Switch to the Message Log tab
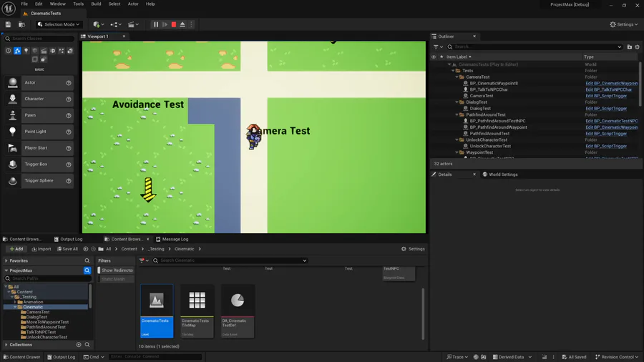Screen dimensions: 644x362 click(x=172, y=239)
